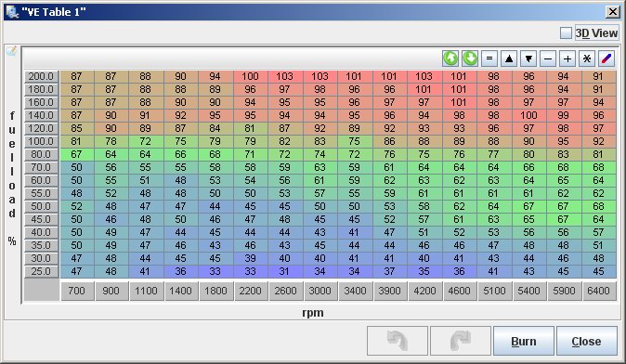Select the 3400 rpm bin header
Screen dimensions: 626x364
[x=355, y=291]
